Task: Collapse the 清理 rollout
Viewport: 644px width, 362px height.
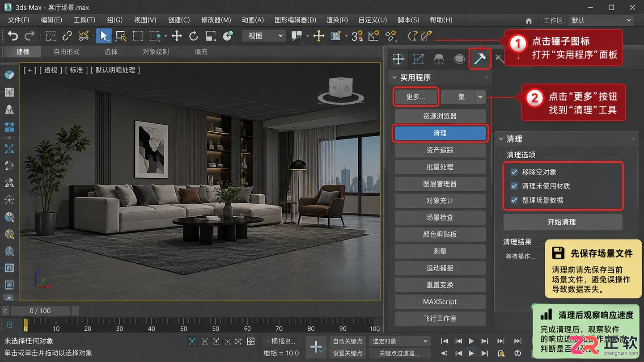Action: (x=501, y=139)
